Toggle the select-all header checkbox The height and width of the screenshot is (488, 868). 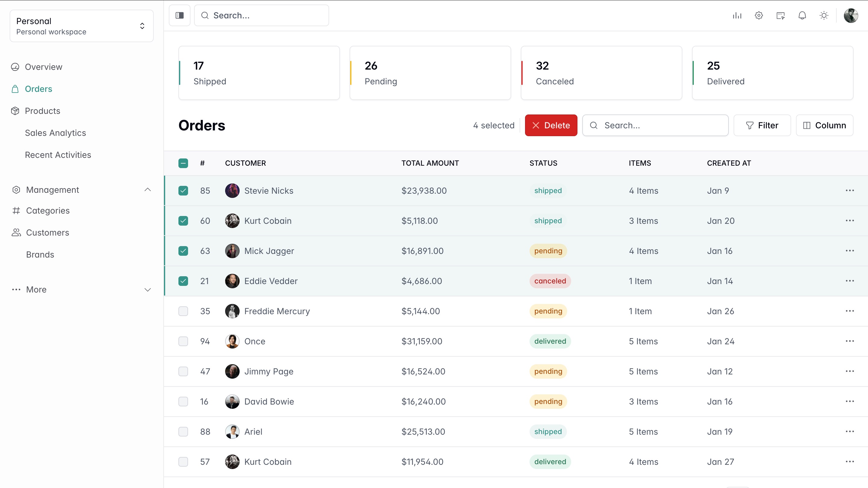183,163
